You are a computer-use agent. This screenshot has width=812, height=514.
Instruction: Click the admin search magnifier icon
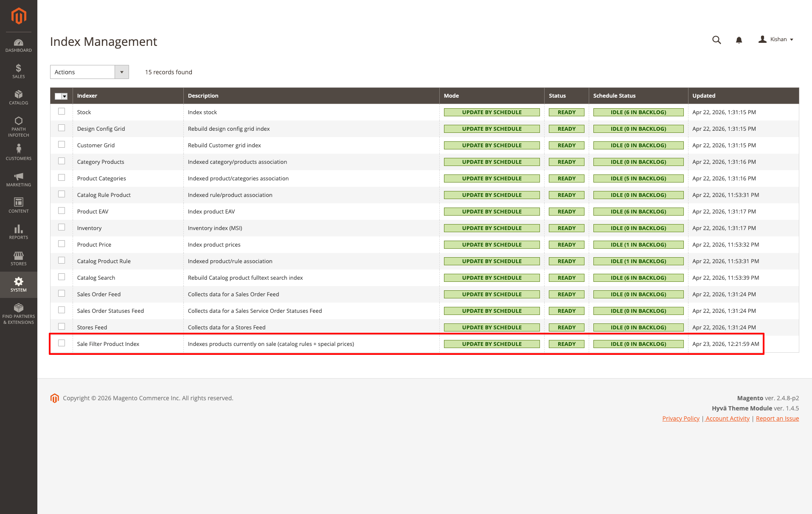click(716, 39)
